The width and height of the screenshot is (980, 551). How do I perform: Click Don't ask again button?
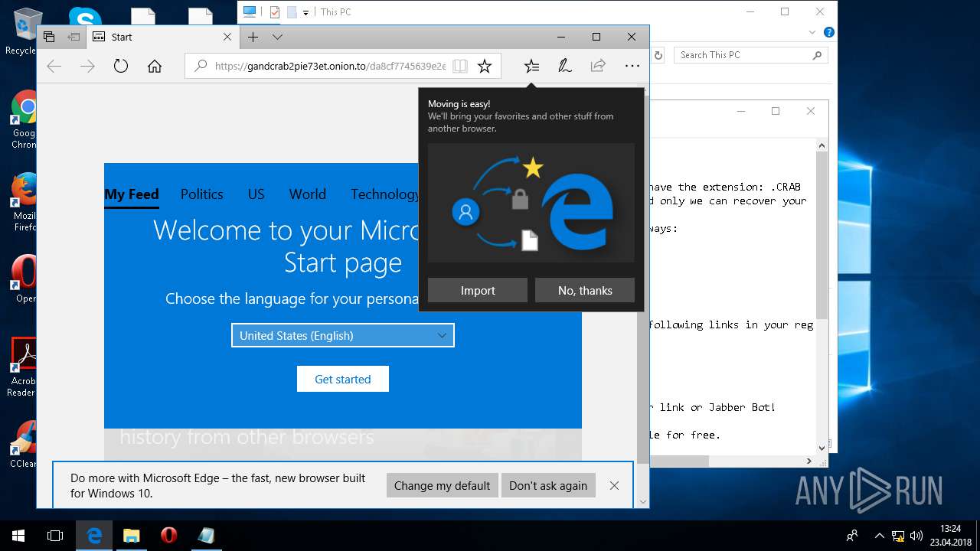coord(548,485)
